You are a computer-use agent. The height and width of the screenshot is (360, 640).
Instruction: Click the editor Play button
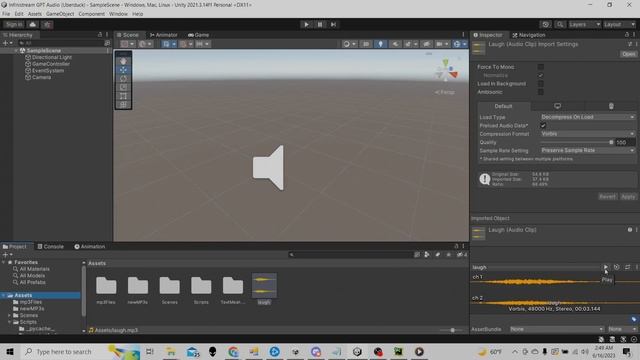(x=306, y=24)
